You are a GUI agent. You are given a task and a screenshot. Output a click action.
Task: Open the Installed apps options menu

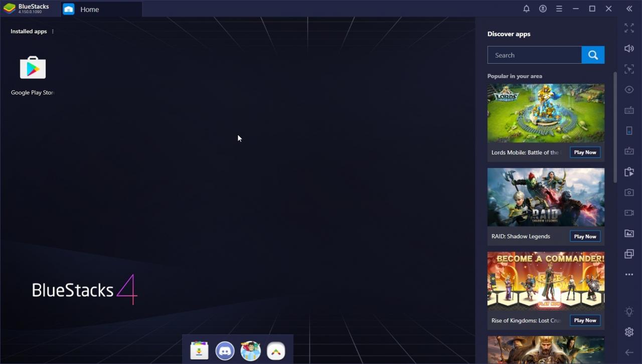(53, 32)
